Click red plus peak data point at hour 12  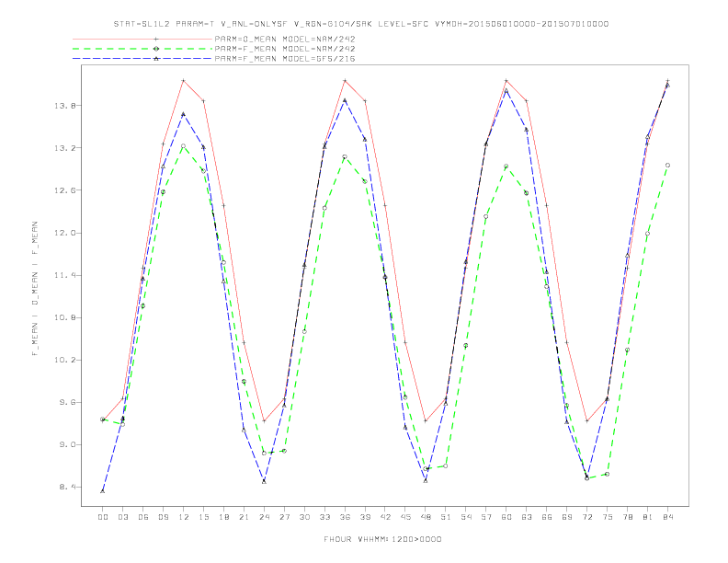184,81
